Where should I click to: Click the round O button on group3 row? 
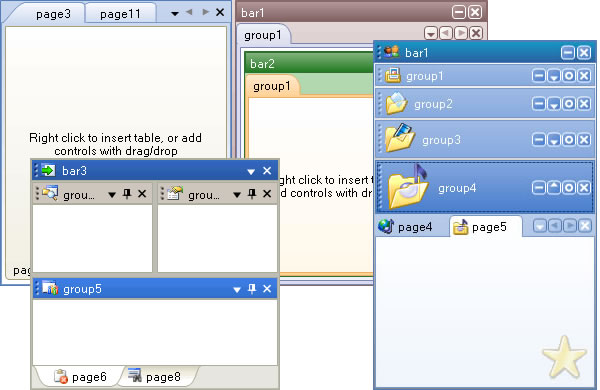point(569,140)
